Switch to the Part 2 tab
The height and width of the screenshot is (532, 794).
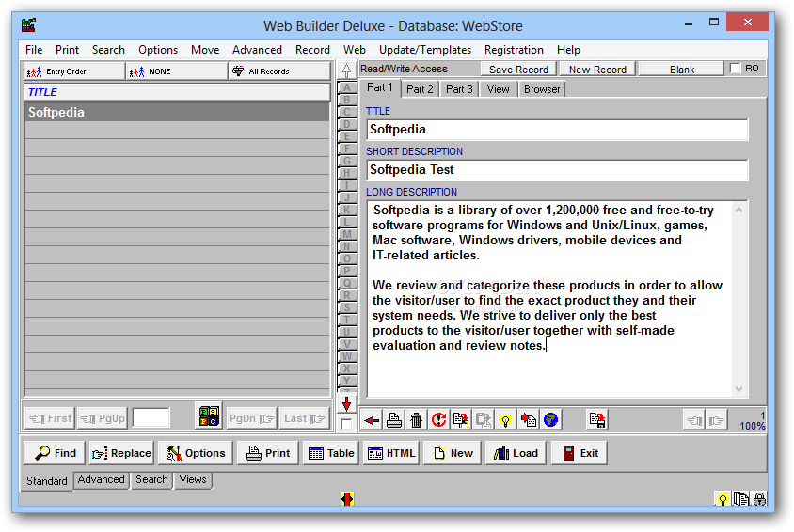pyautogui.click(x=420, y=89)
